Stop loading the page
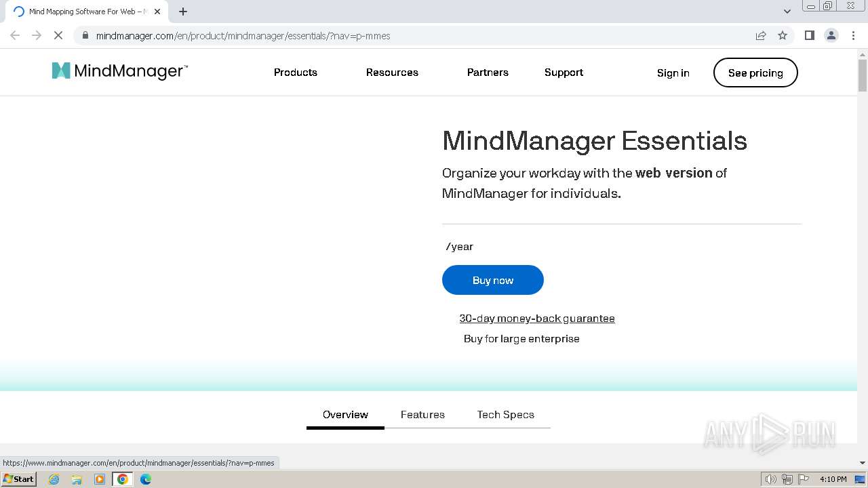 58,35
